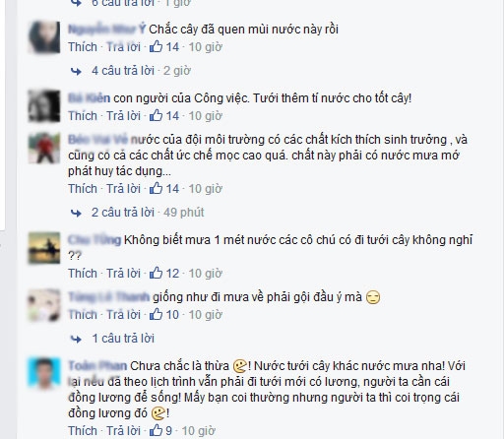Viewport: 504px width, 439px height.
Task: Expand the '4 câu trả lời' replies thread
Action: [123, 71]
